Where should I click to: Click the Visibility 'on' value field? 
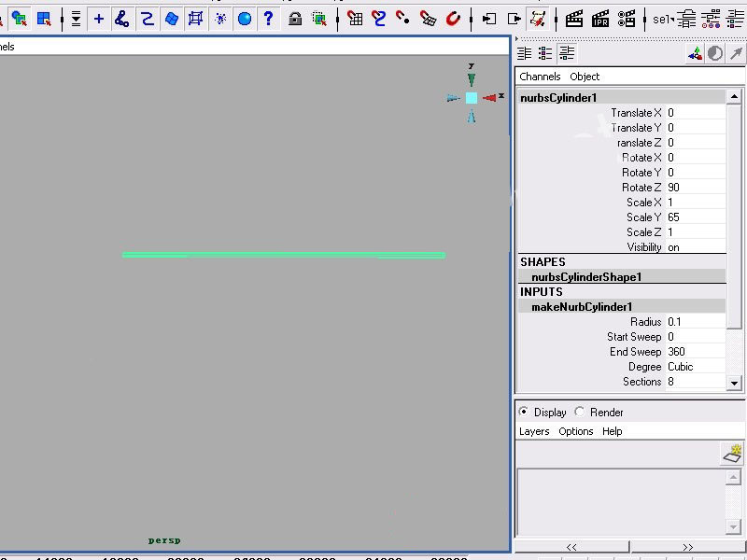pos(696,247)
